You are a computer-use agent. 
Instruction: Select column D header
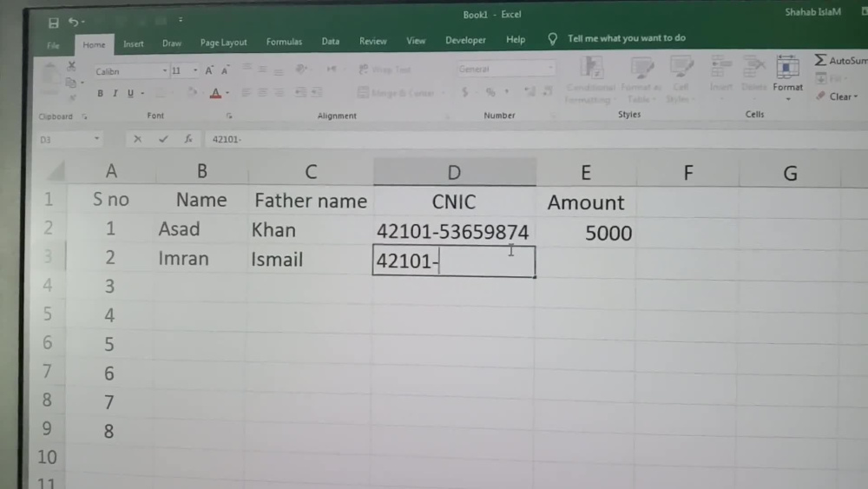click(454, 172)
